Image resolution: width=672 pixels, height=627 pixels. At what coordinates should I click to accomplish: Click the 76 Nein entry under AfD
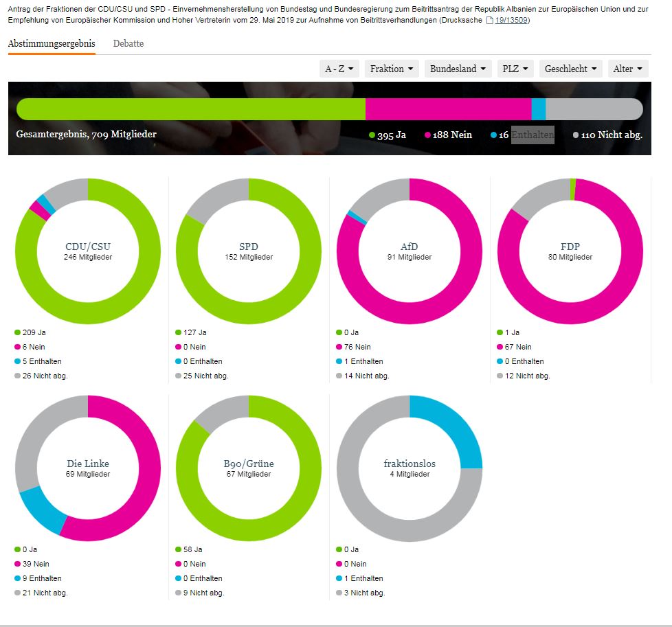pos(357,347)
